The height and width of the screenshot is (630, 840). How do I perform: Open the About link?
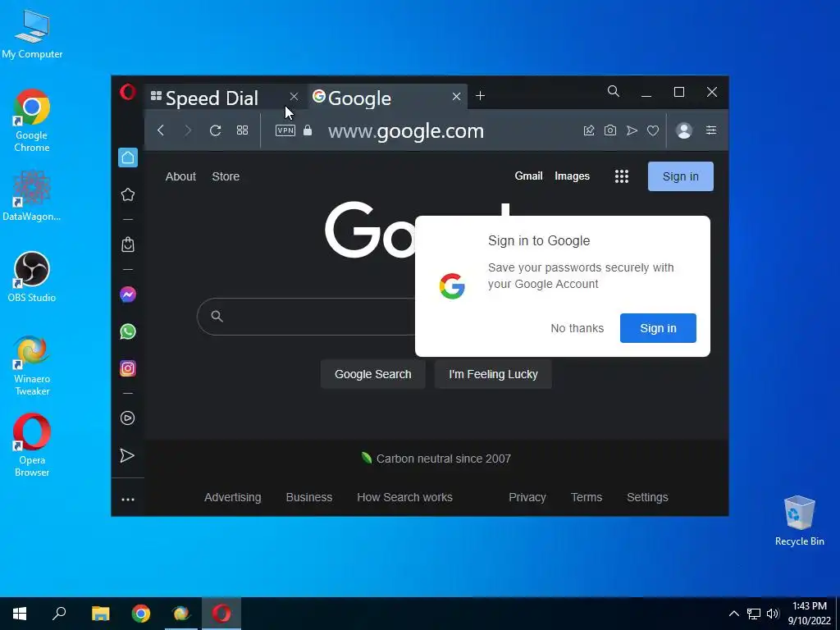180,176
